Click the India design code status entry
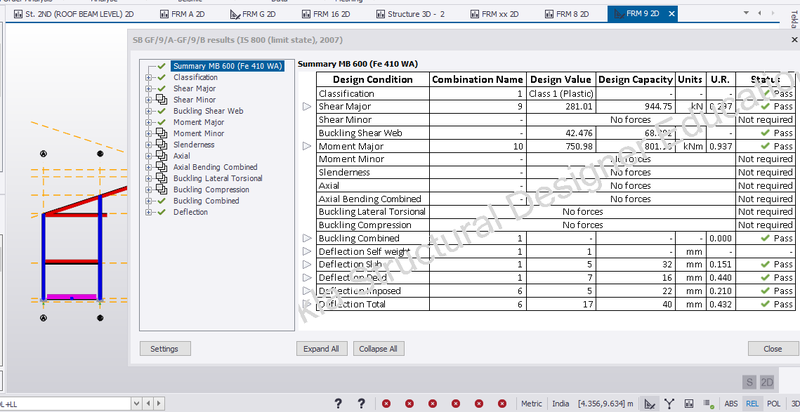Viewport: 800px width, 412px height. pos(561,403)
